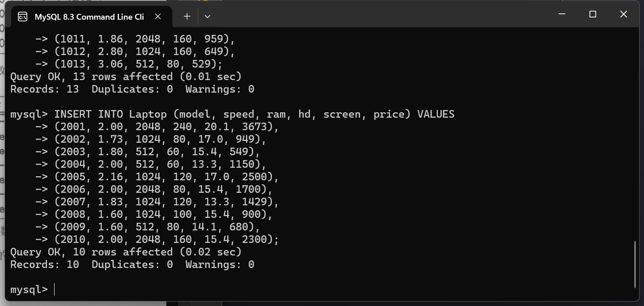Image resolution: width=644 pixels, height=306 pixels.
Task: Click the row starting with 2010
Action: 166,239
